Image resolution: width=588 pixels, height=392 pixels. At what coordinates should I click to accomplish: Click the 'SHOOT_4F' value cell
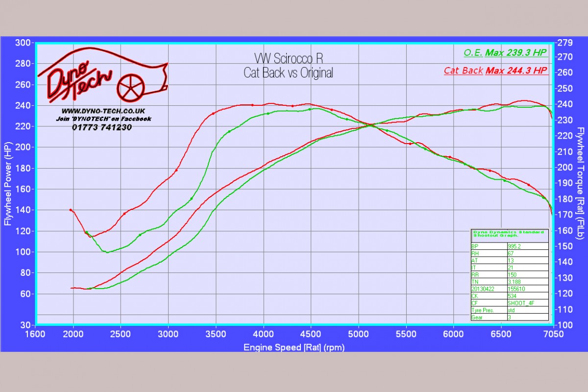click(x=528, y=303)
